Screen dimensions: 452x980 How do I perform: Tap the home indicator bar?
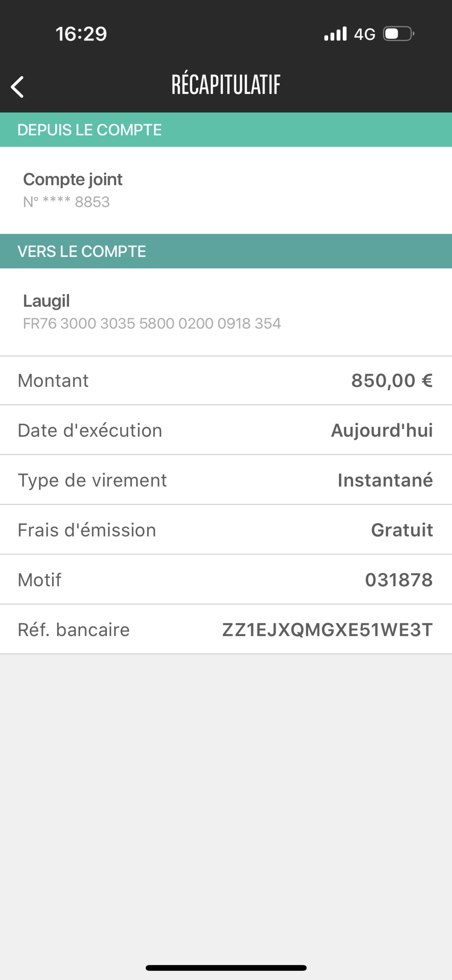pyautogui.click(x=226, y=968)
